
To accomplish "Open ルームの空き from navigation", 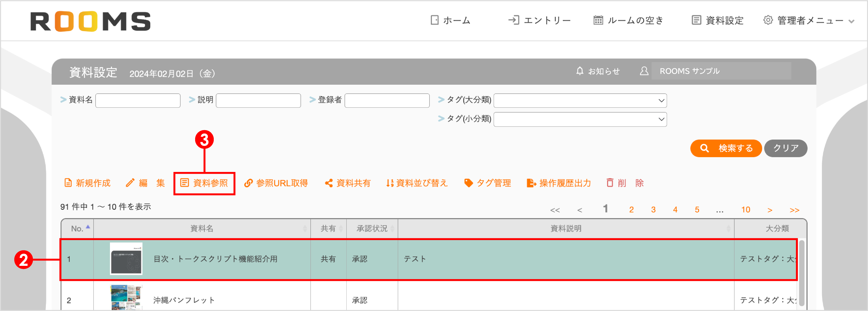I will coord(628,20).
